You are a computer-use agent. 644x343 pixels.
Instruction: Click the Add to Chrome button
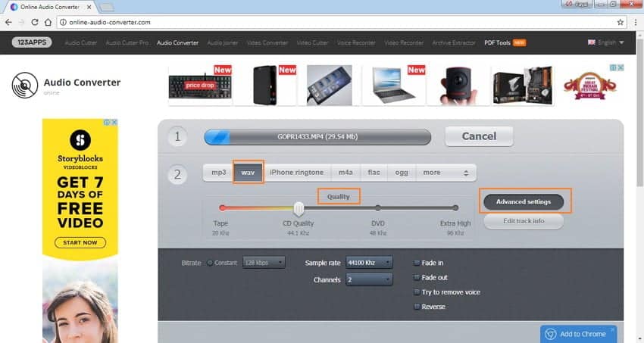pyautogui.click(x=578, y=334)
